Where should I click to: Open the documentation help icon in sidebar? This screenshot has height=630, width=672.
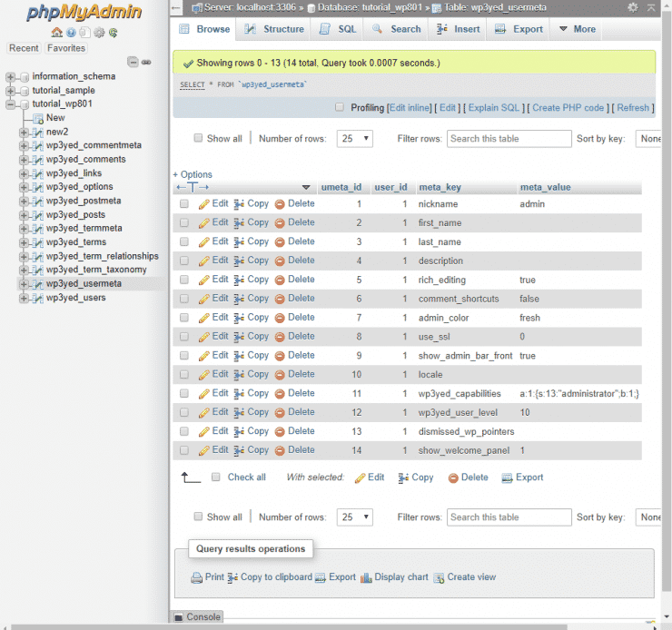pyautogui.click(x=71, y=33)
